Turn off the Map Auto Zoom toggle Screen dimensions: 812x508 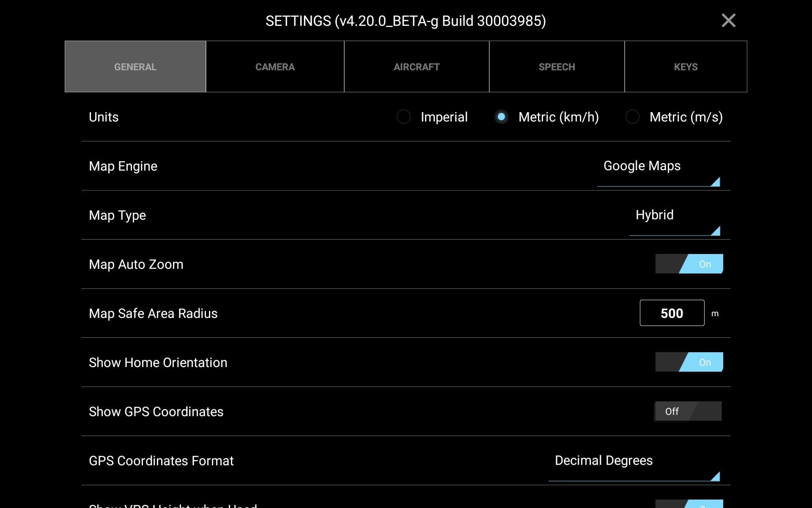pyautogui.click(x=689, y=264)
